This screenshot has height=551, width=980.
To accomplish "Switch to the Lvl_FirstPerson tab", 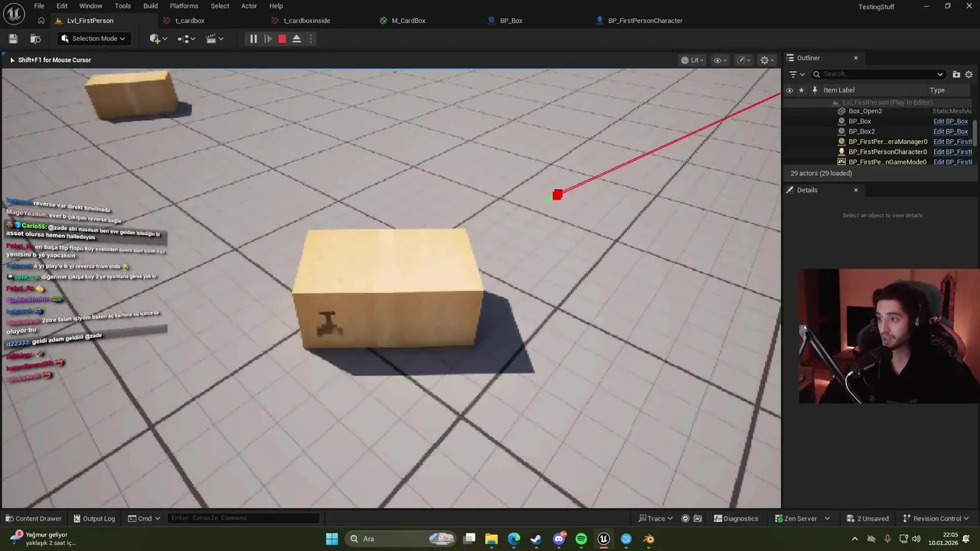I will [x=90, y=21].
